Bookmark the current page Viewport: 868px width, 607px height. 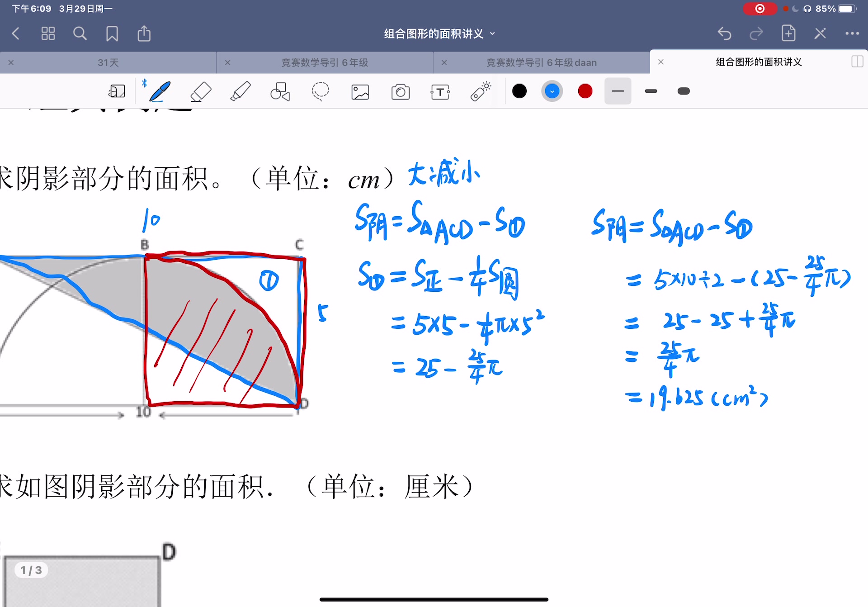click(112, 33)
